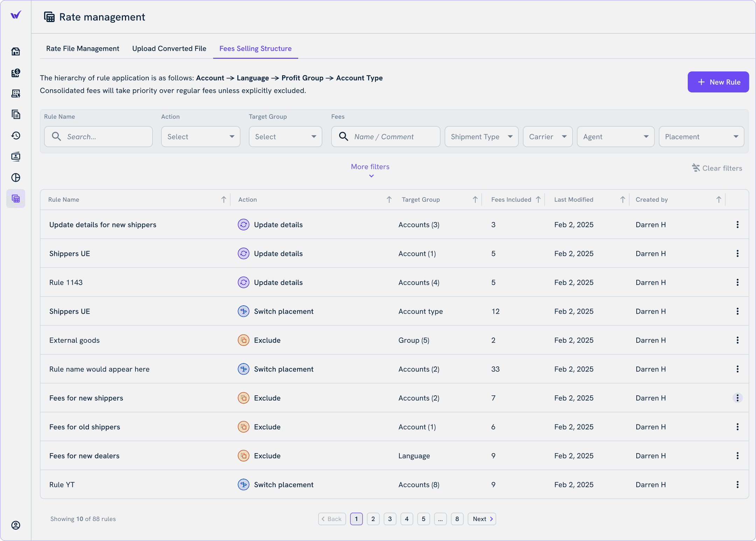Click the documents icon in sidebar

[16, 115]
